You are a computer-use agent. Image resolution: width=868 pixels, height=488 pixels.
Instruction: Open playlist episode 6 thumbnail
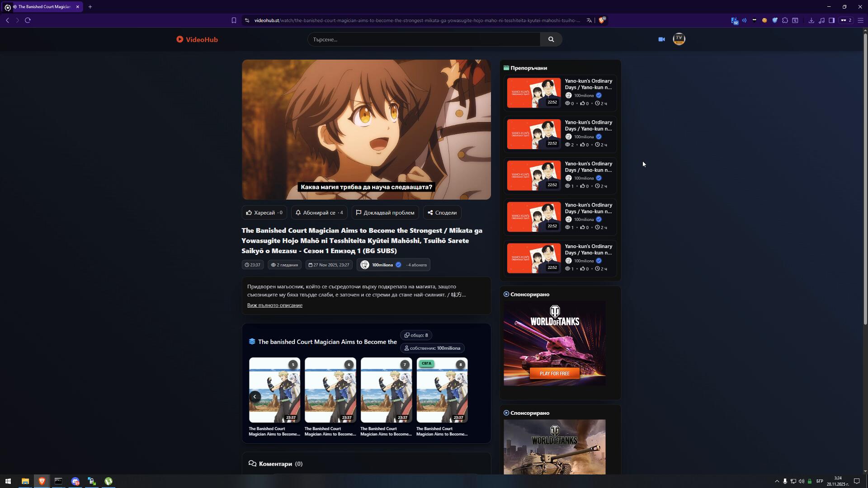tap(330, 390)
